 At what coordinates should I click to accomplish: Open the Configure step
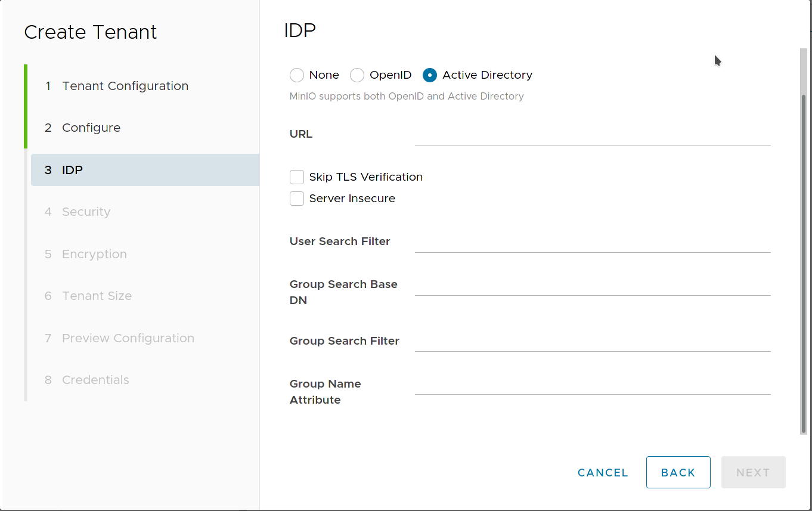[x=91, y=128]
